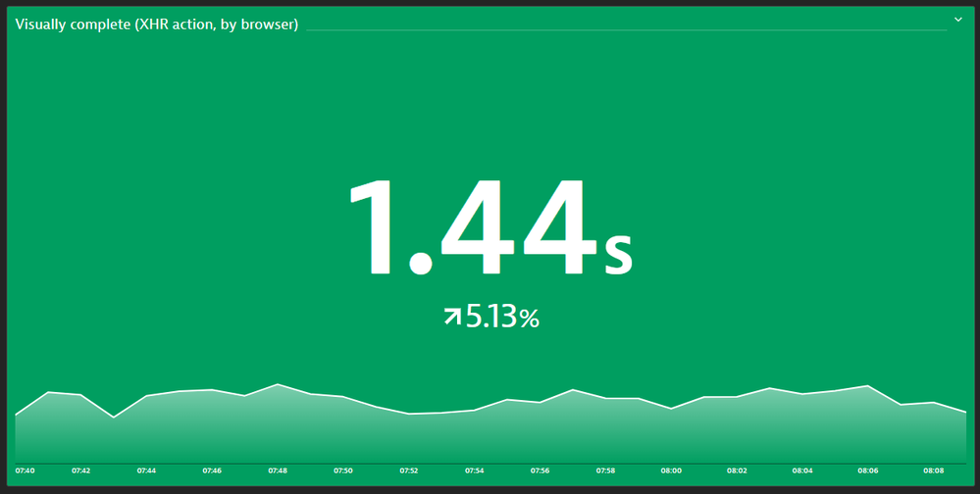Select the 08:02 timeline label
980x494 pixels.
(737, 470)
